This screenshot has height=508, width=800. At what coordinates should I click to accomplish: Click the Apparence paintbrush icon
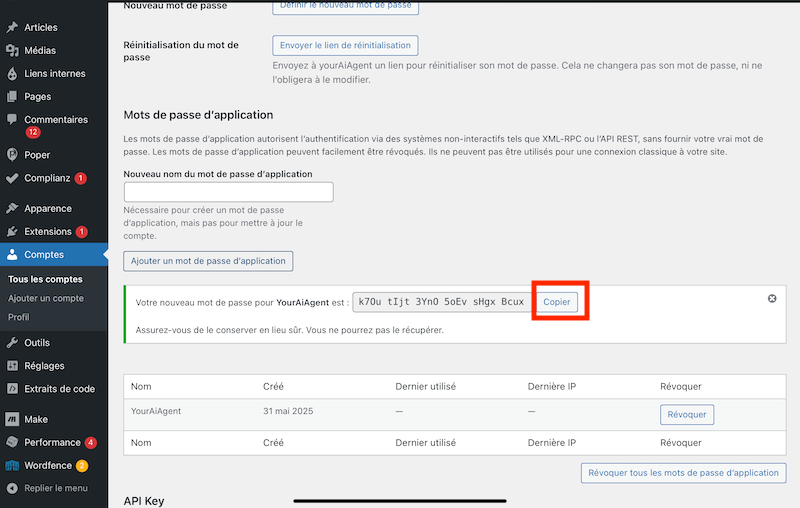coord(12,209)
